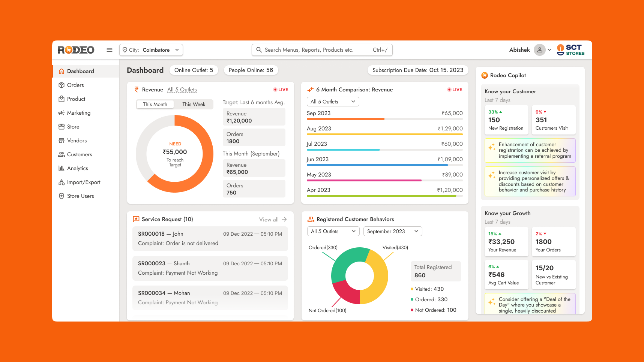
Task: Click the hamburger menu icon
Action: [x=110, y=50]
